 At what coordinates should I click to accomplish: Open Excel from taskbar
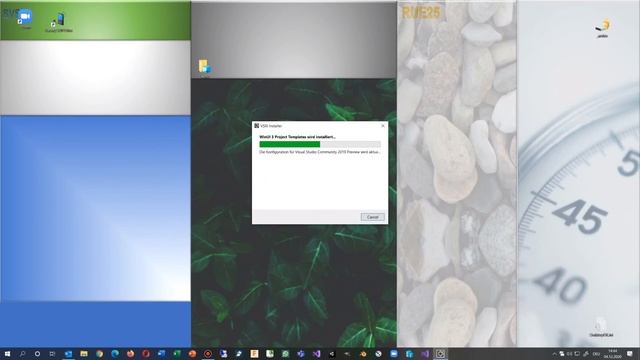click(x=177, y=354)
